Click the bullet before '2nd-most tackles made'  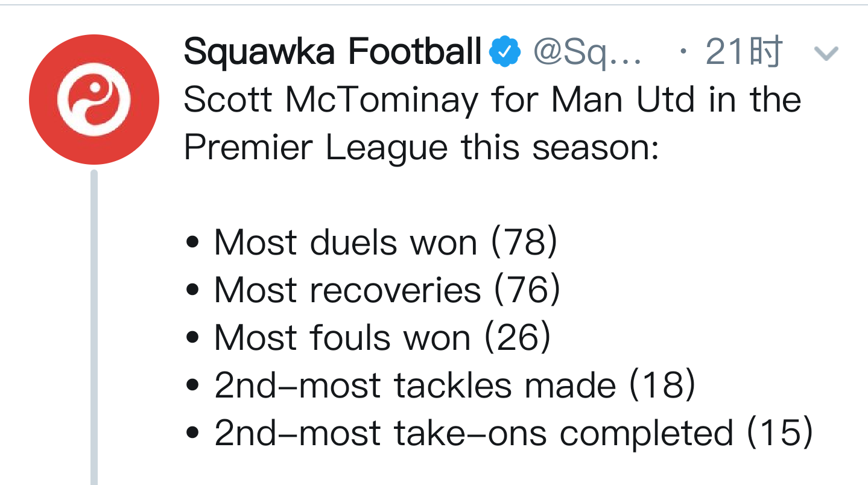[x=193, y=387]
